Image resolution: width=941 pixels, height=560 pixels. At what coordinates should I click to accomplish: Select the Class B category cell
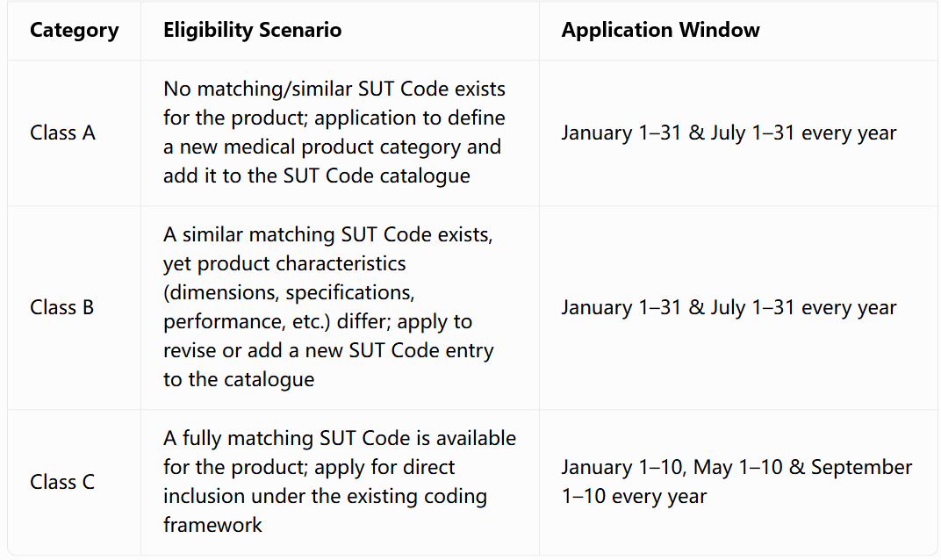(x=75, y=307)
